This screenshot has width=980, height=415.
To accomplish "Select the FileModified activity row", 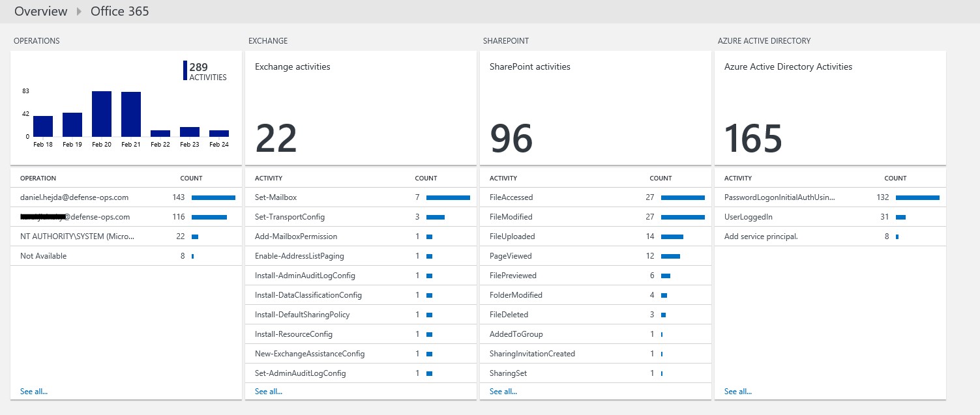I will tap(595, 217).
